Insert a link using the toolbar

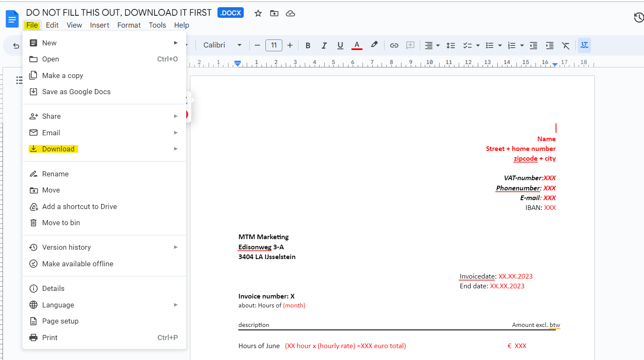pos(394,45)
